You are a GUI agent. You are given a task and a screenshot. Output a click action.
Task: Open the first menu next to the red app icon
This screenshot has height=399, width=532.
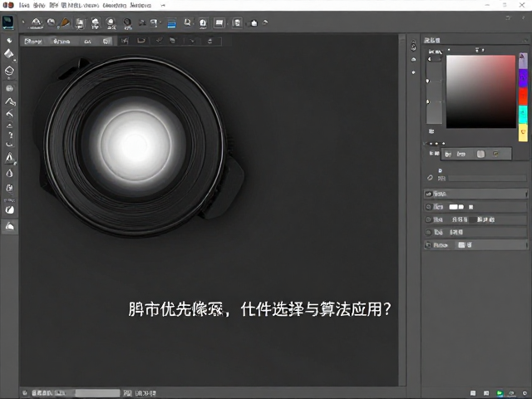point(24,6)
